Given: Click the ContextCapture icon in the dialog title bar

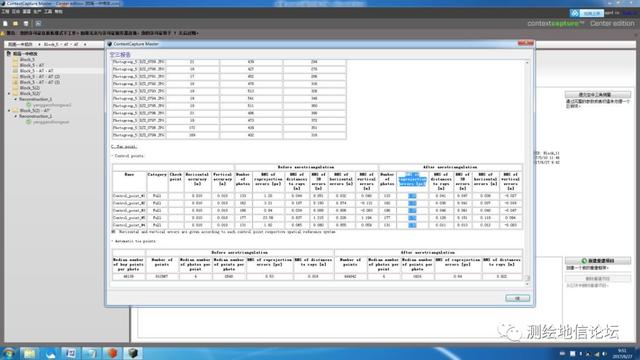Looking at the screenshot, I should pyautogui.click(x=110, y=44).
